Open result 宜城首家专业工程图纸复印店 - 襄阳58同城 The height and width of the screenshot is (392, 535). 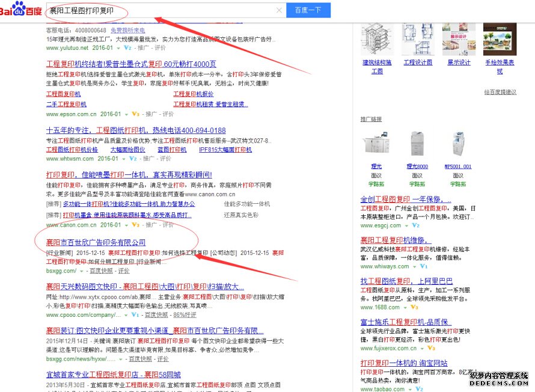tap(113, 375)
